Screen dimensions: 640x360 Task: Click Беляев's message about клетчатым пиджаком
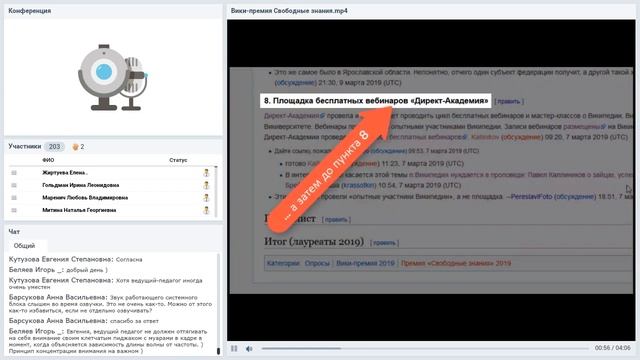[108, 341]
